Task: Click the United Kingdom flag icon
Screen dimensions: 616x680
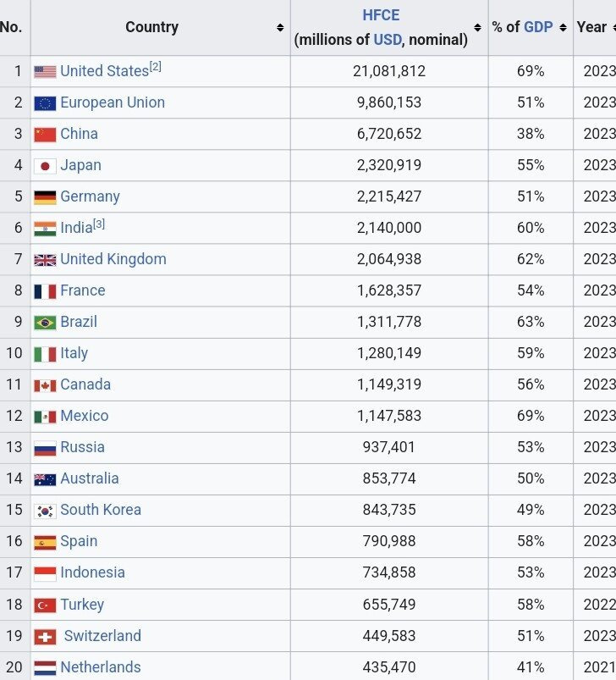Action: click(x=45, y=260)
